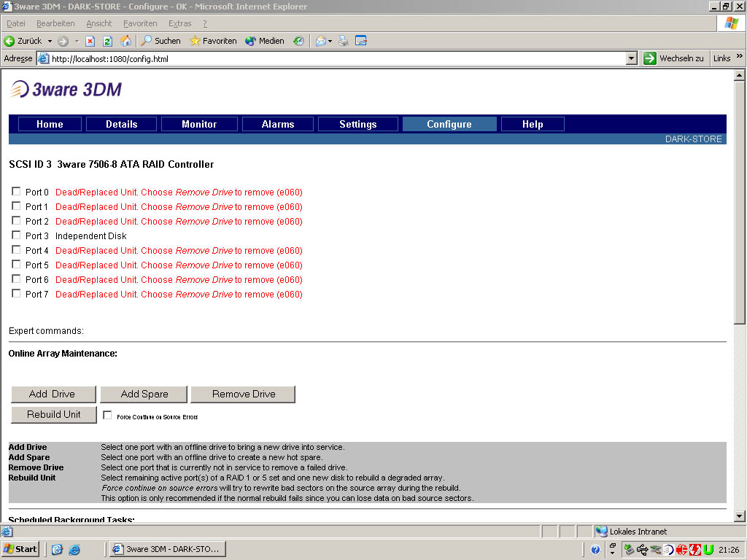Screen dimensions: 747x560
Task: Click the Rebuild Unit button
Action: [54, 414]
